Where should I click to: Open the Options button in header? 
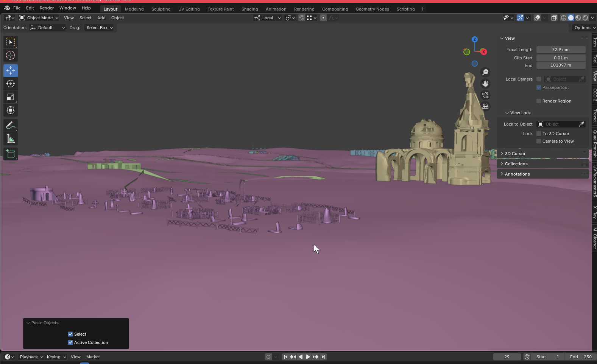click(x=583, y=28)
